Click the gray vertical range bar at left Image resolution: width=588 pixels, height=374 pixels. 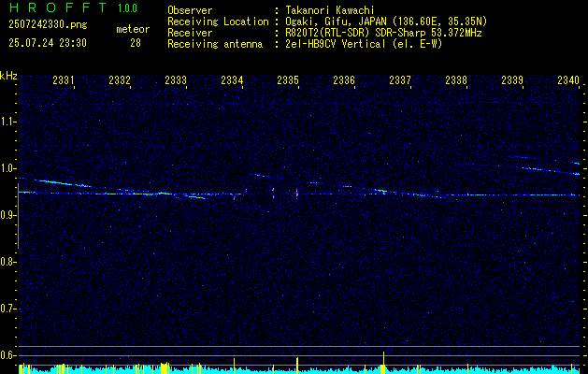point(18,216)
